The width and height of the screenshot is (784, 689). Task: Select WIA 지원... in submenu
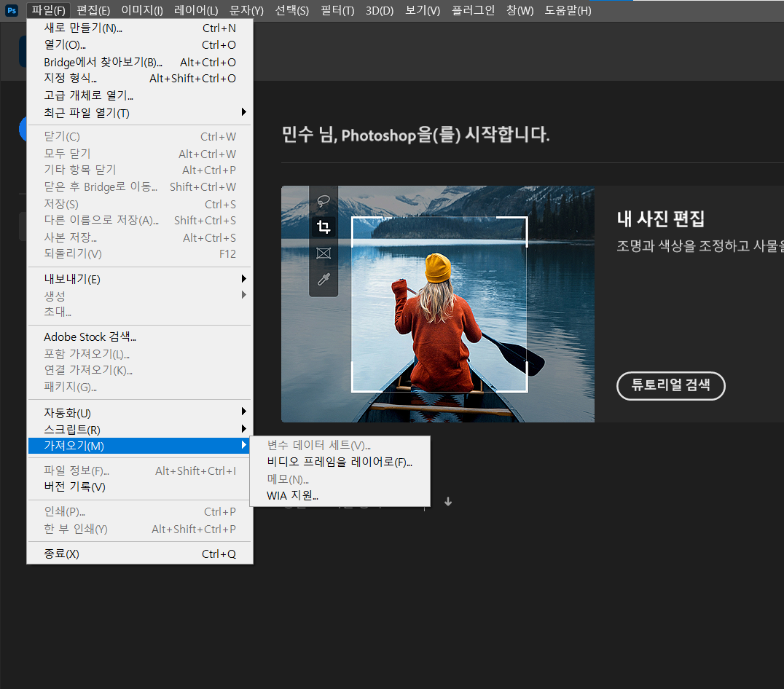click(340, 496)
